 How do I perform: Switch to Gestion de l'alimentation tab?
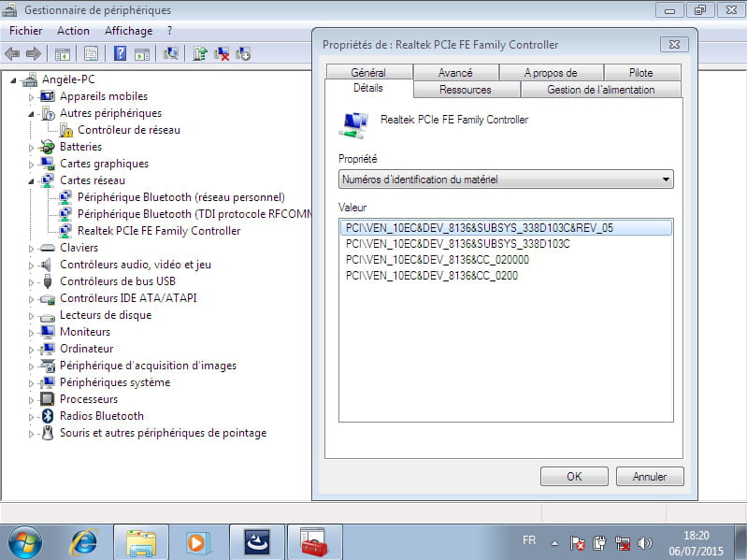click(x=601, y=90)
